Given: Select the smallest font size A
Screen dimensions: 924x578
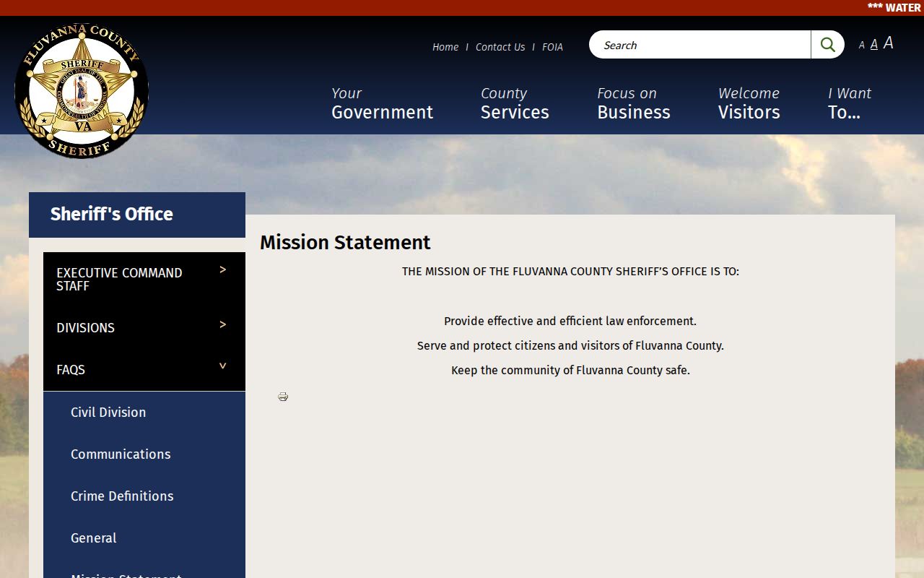Looking at the screenshot, I should 861,45.
